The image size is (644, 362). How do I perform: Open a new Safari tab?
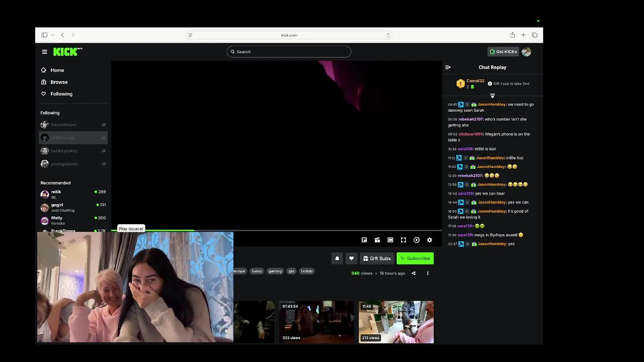[523, 35]
